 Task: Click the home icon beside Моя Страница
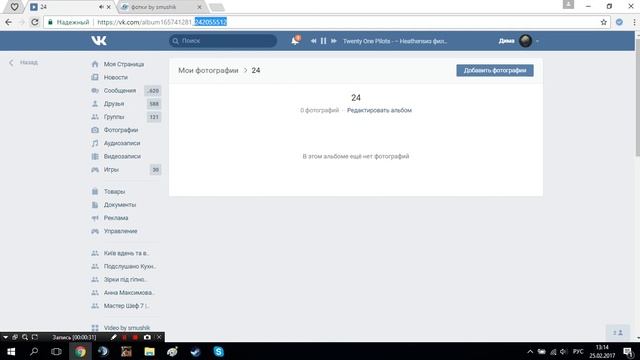(x=95, y=64)
